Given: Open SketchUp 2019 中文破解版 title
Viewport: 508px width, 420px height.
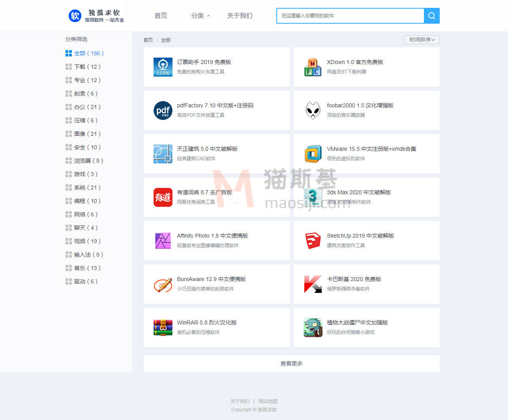Looking at the screenshot, I should coord(360,236).
